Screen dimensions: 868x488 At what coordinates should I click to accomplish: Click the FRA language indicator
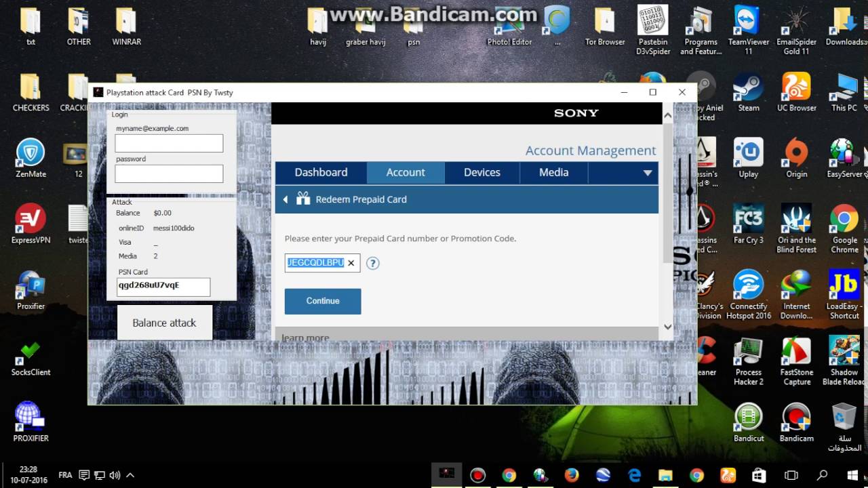click(x=65, y=475)
